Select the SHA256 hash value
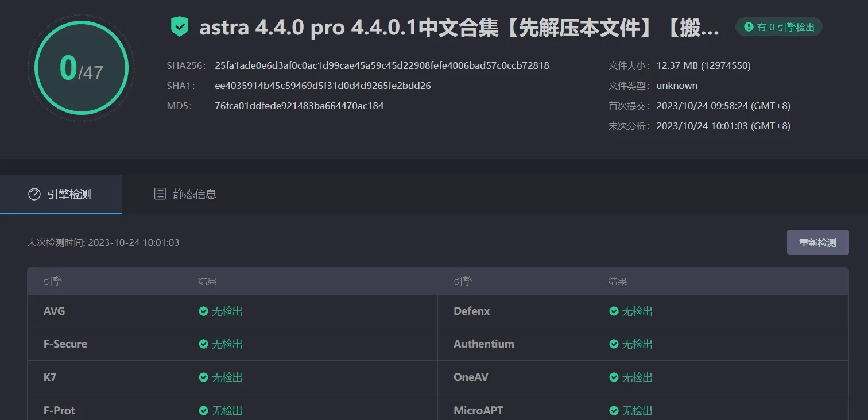The image size is (868, 420). pyautogui.click(x=382, y=65)
